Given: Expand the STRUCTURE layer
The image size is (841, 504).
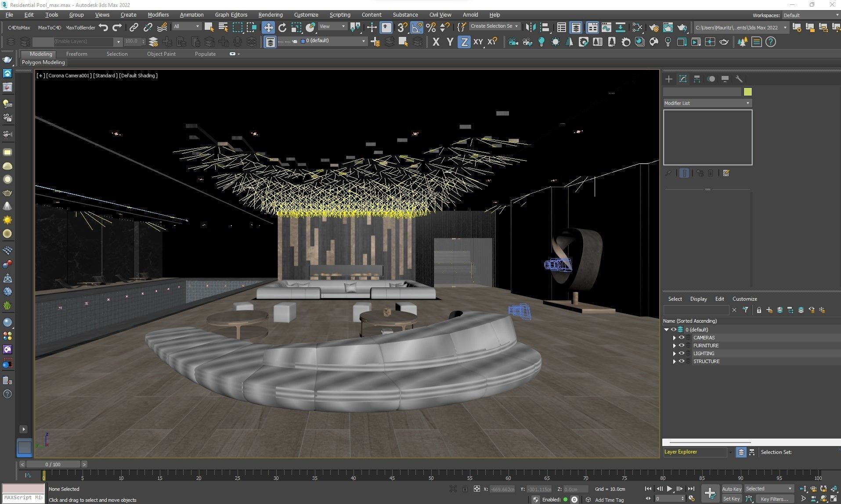Looking at the screenshot, I should coord(674,361).
